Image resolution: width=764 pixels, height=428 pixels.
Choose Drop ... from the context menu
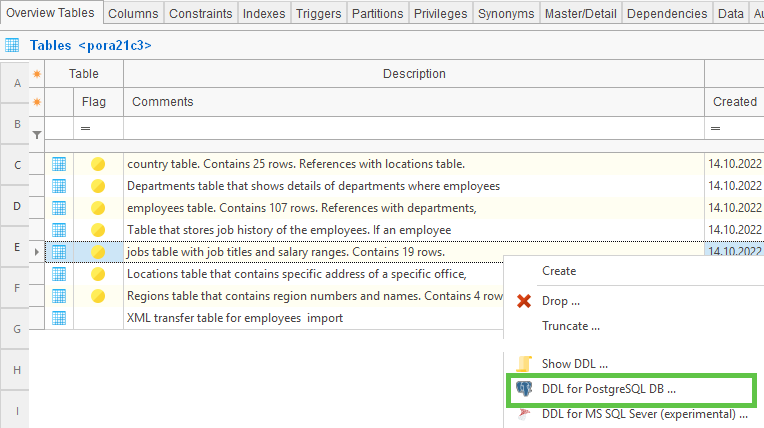point(561,301)
